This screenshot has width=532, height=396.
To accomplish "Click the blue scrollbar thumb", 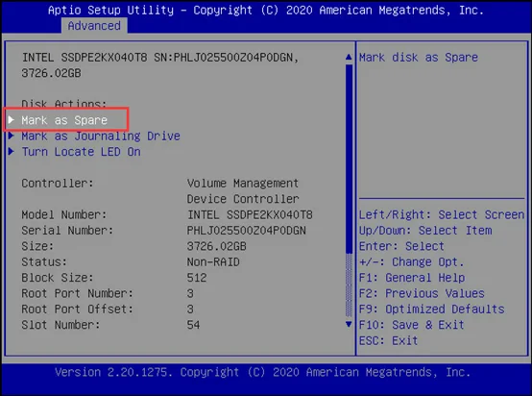I will point(349,159).
